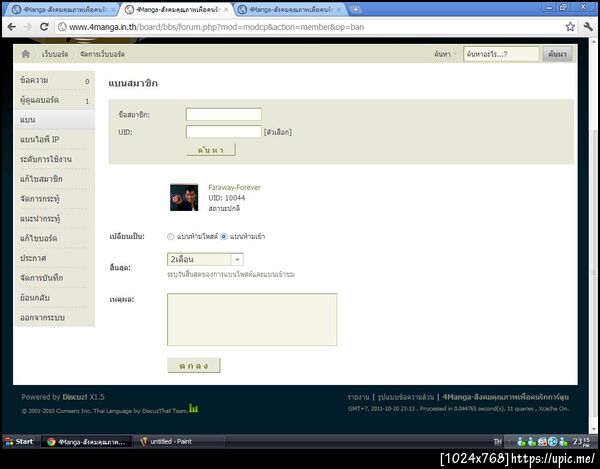Click the TH language indicator in tray
Viewport: 600px width, 469px height.
[x=497, y=442]
